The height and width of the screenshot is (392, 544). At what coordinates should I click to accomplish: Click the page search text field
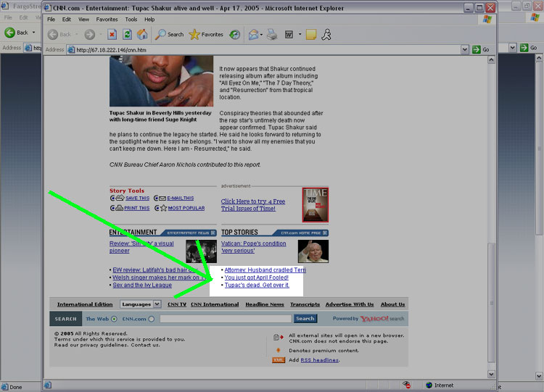(x=226, y=319)
